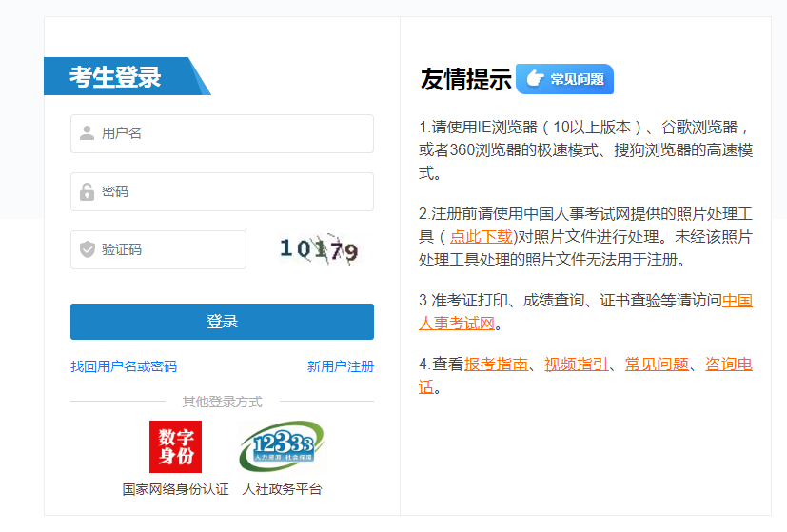Refresh the 10179 captcha image

[319, 249]
